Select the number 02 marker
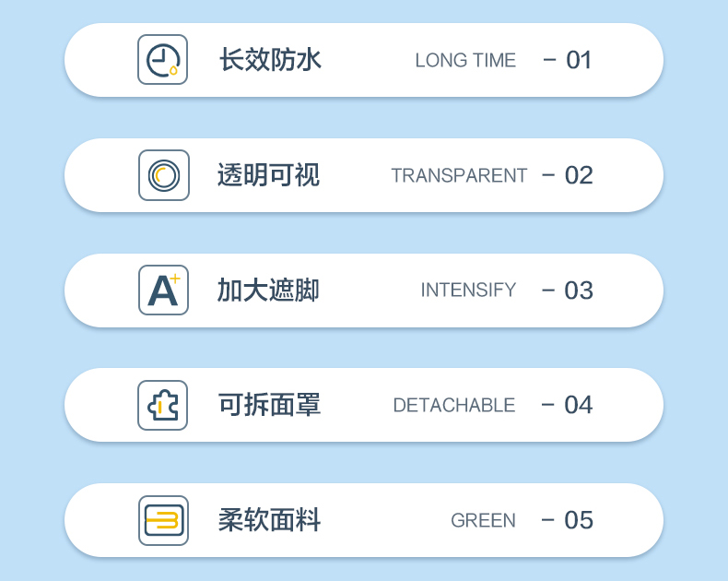728x581 pixels. point(579,176)
